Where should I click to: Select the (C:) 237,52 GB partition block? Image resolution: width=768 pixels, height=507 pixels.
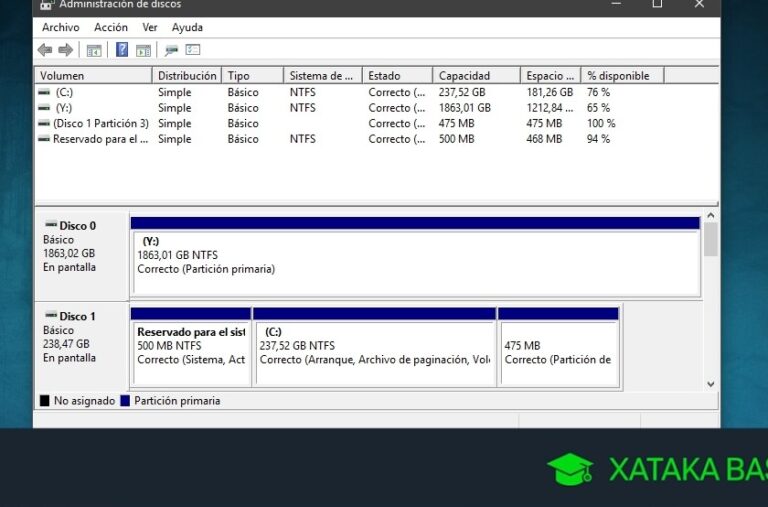375,352
